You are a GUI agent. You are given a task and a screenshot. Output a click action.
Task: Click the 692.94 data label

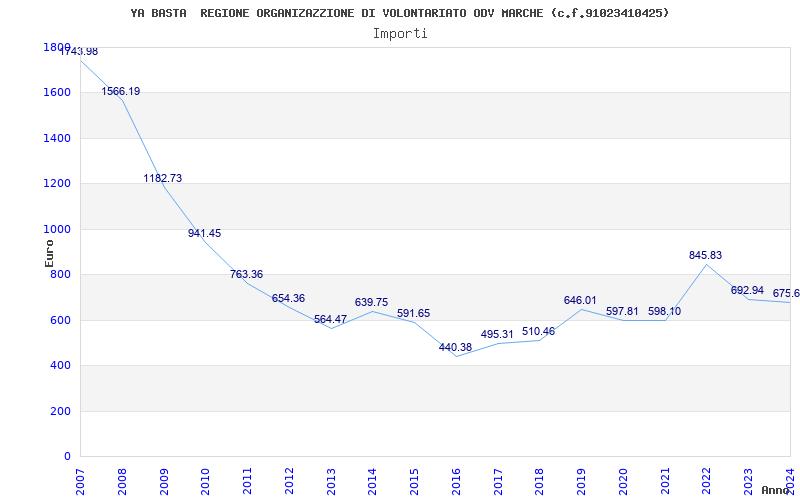pos(747,290)
